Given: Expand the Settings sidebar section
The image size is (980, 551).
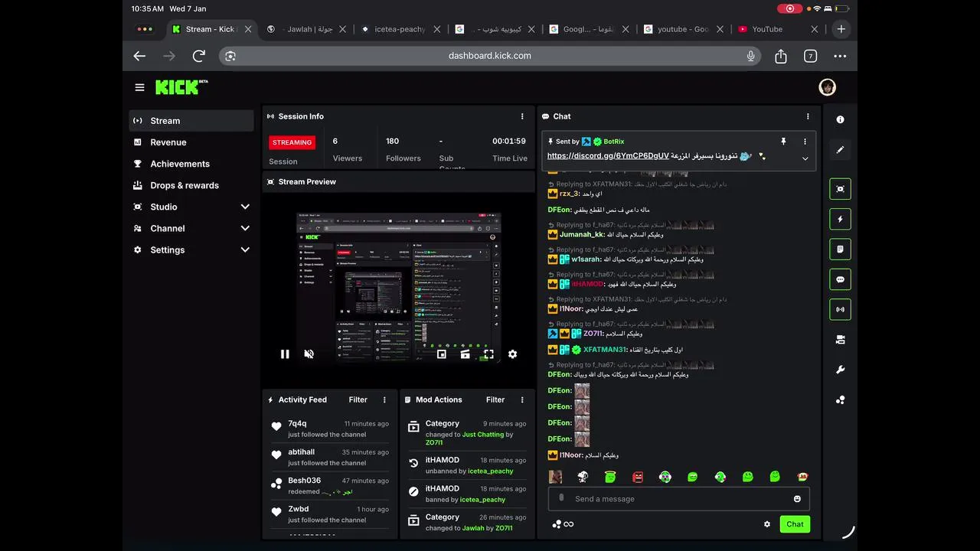Looking at the screenshot, I should (x=191, y=249).
